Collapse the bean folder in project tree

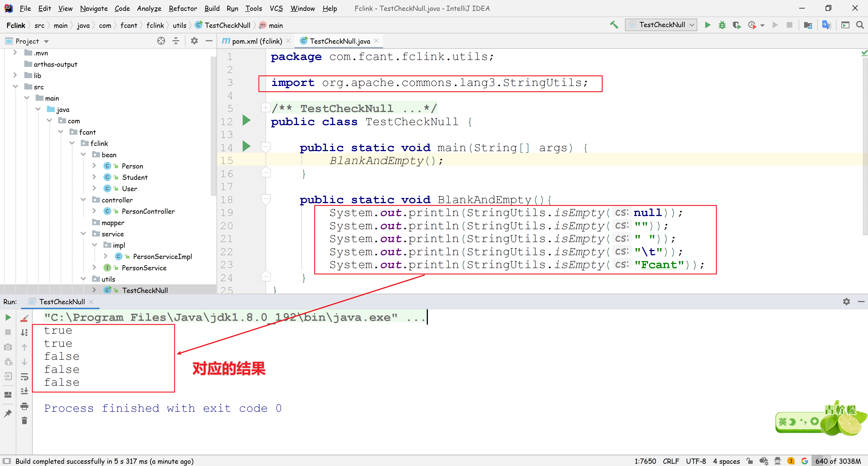click(83, 155)
